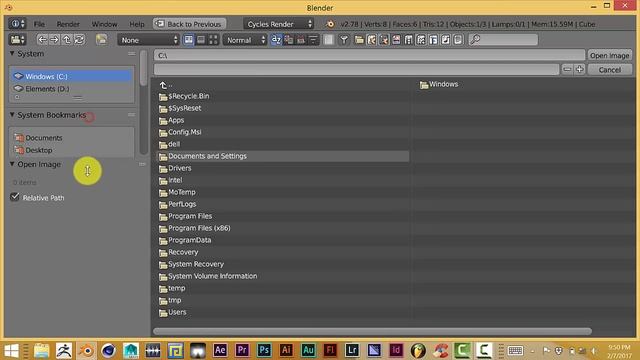640x360 pixels.
Task: Click the search filter text field
Action: (x=503, y=40)
